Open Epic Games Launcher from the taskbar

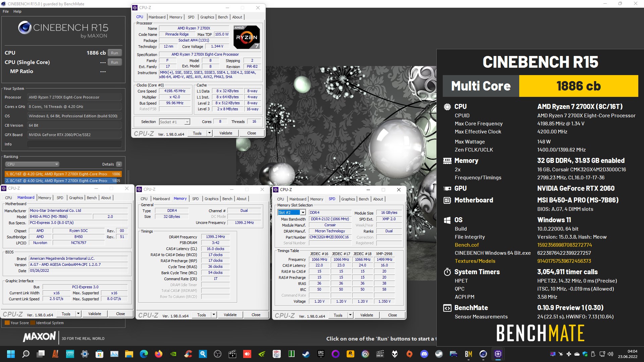point(321,354)
